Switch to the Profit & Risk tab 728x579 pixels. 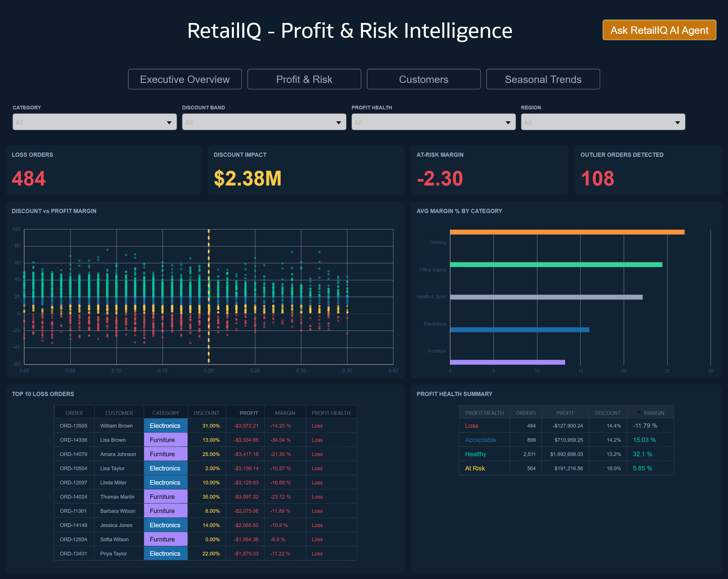point(304,79)
